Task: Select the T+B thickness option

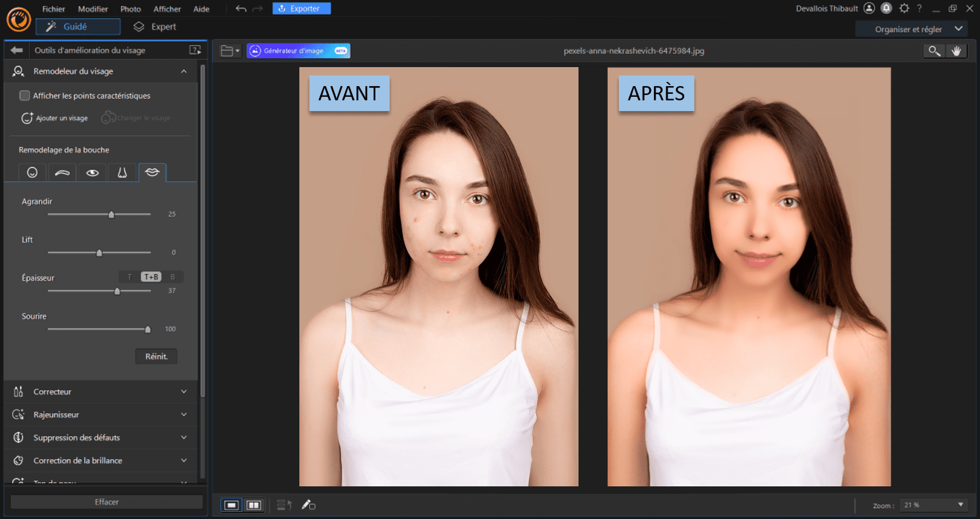Action: point(151,277)
